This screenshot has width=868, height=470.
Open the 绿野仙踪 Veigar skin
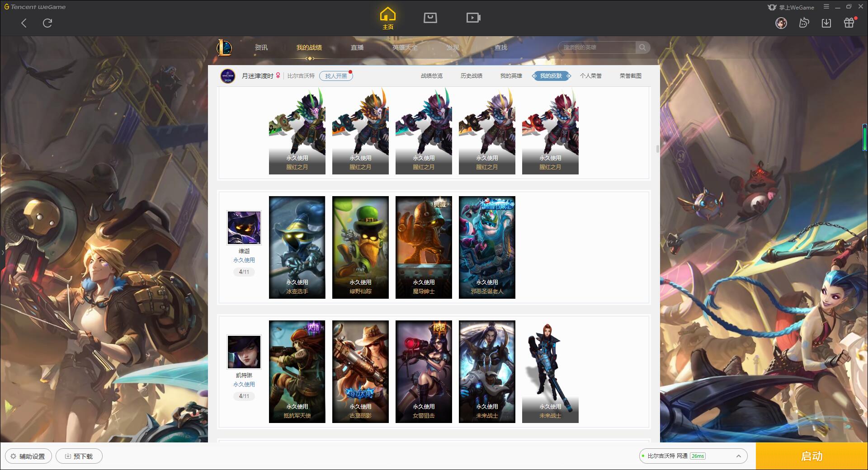click(x=360, y=247)
